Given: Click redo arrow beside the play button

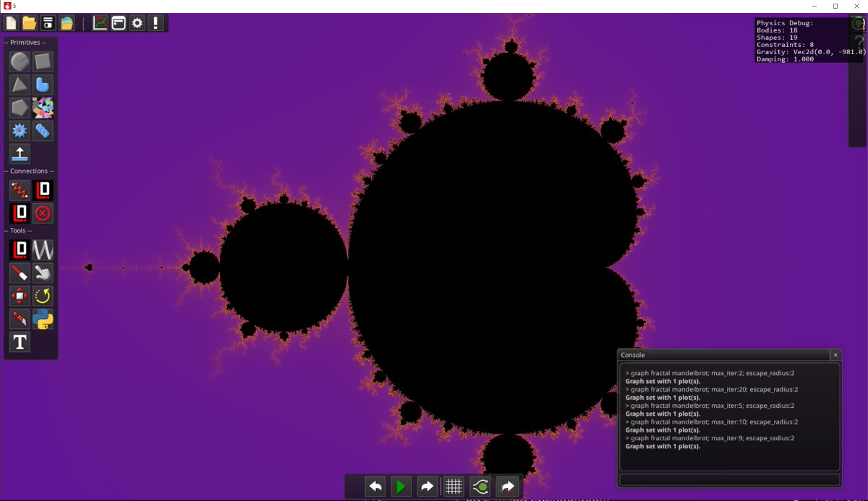Looking at the screenshot, I should (x=427, y=487).
